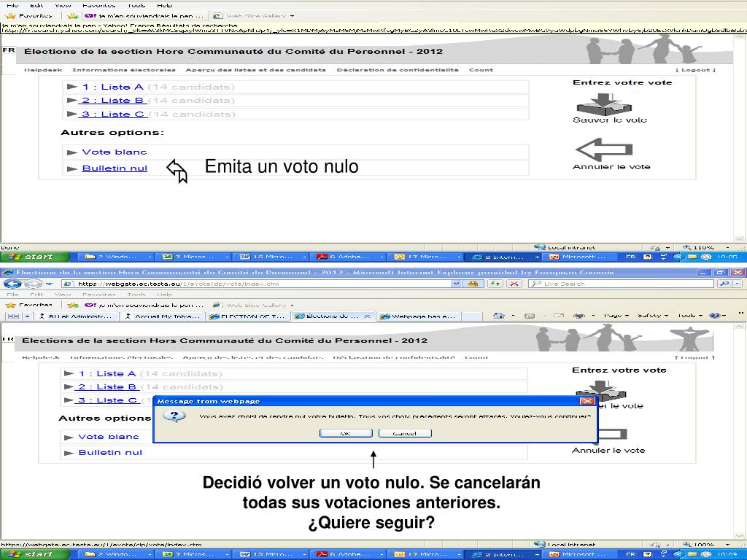
Task: Expand Liste A triangle in upper window
Action: 72,87
